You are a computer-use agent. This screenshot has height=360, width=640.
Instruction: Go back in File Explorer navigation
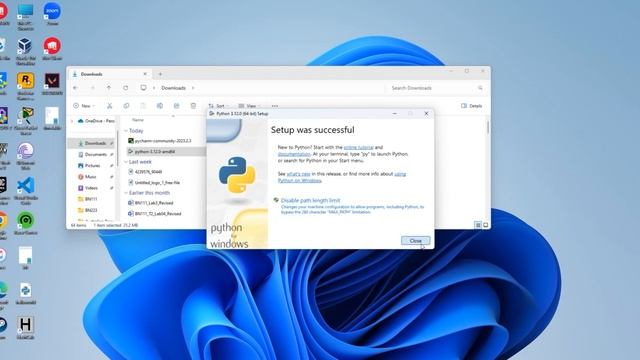[76, 88]
